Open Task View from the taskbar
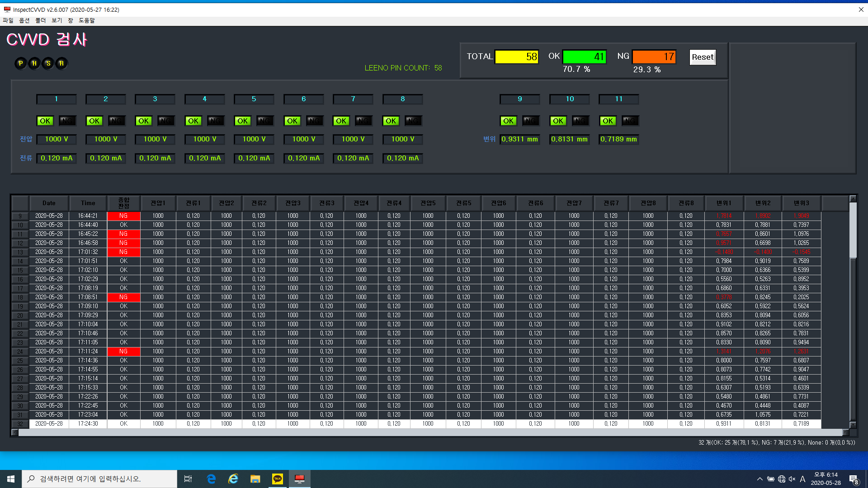This screenshot has width=868, height=488. [188, 479]
